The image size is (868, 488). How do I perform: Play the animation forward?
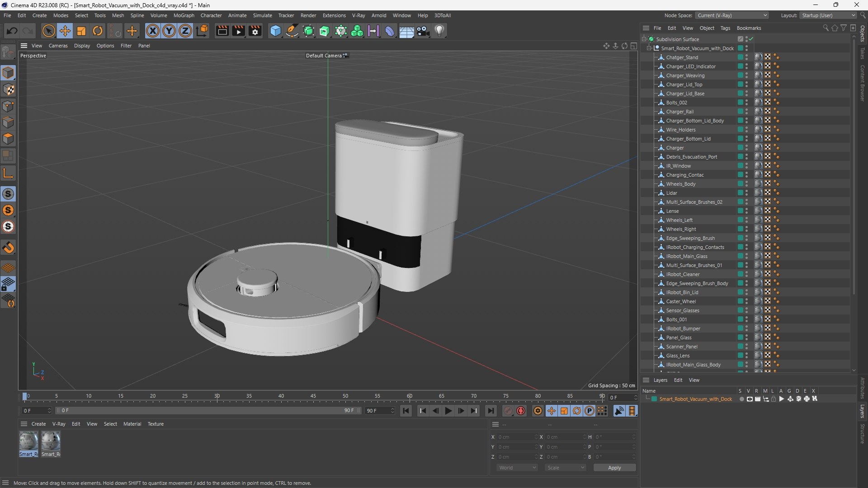(x=448, y=411)
